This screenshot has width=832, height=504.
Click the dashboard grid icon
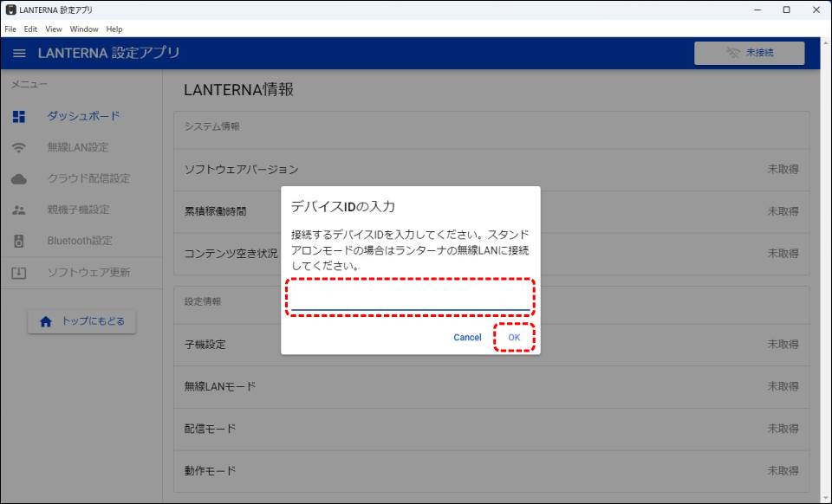point(19,116)
